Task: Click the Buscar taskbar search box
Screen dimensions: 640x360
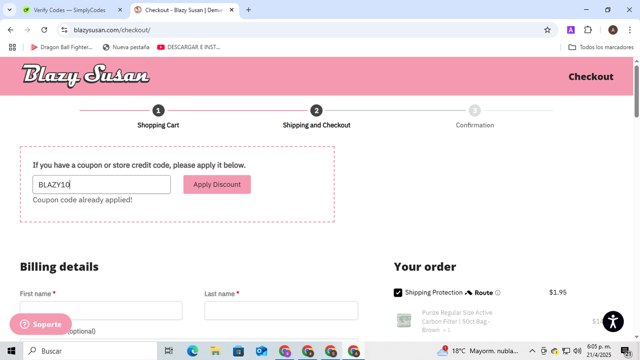Action: coord(90,351)
